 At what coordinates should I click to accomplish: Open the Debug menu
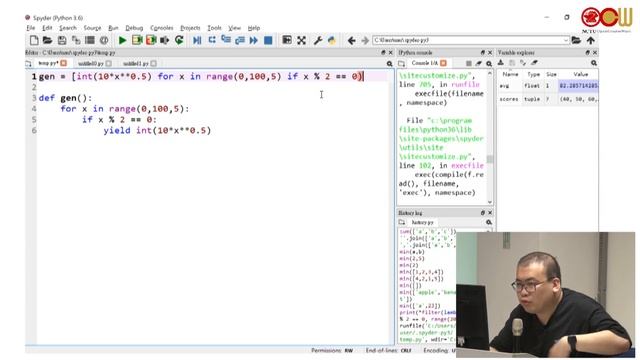(x=134, y=28)
